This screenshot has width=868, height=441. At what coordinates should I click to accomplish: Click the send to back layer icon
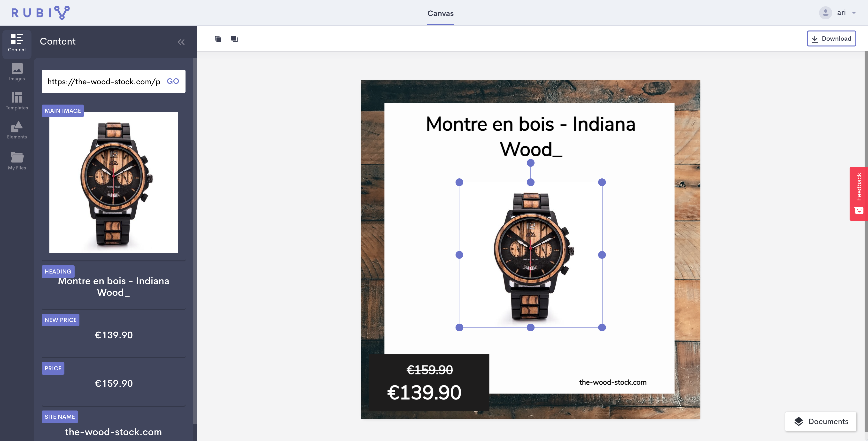click(x=218, y=39)
